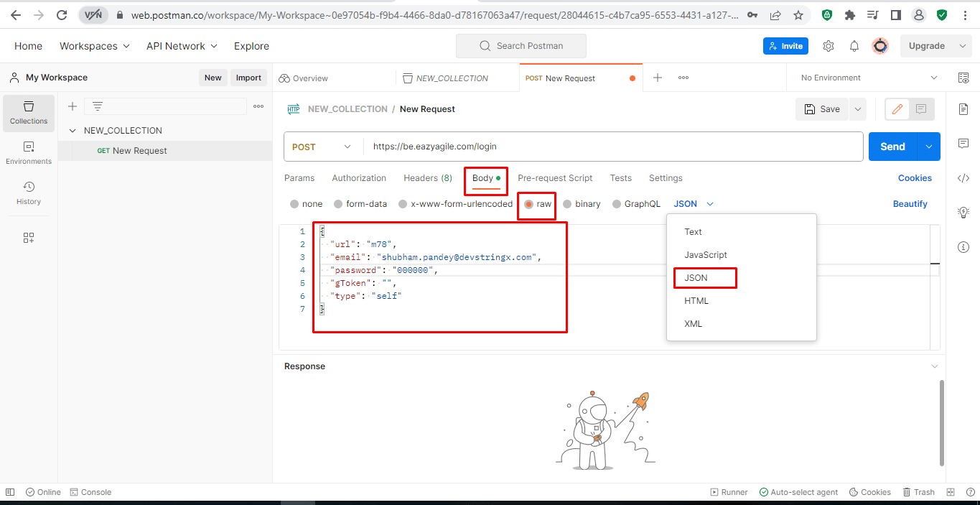This screenshot has height=505, width=980.
Task: Switch to the Headers (8) tab
Action: (428, 178)
